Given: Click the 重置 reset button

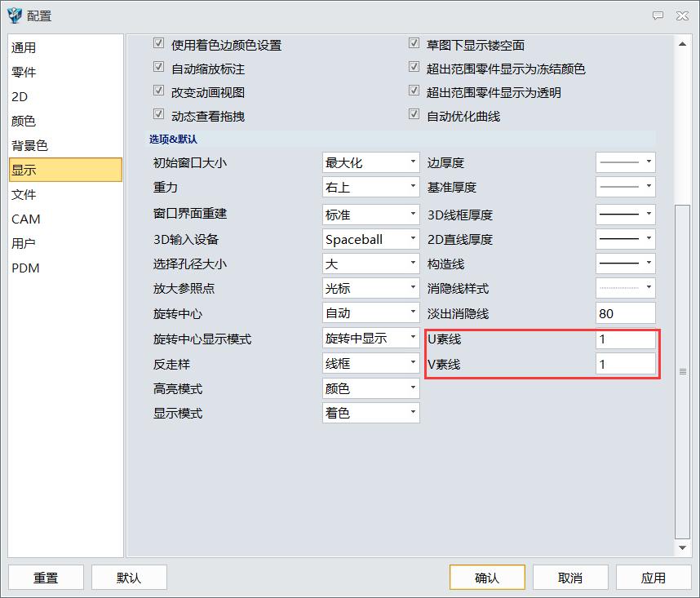Looking at the screenshot, I should 46,577.
